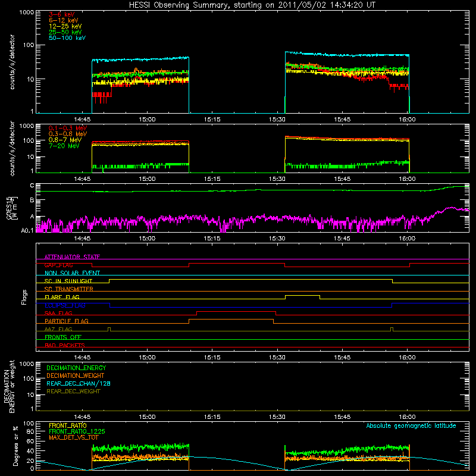Click the A0.1 GOES axis label
Viewport: 476px width, 476px height.
(27, 231)
